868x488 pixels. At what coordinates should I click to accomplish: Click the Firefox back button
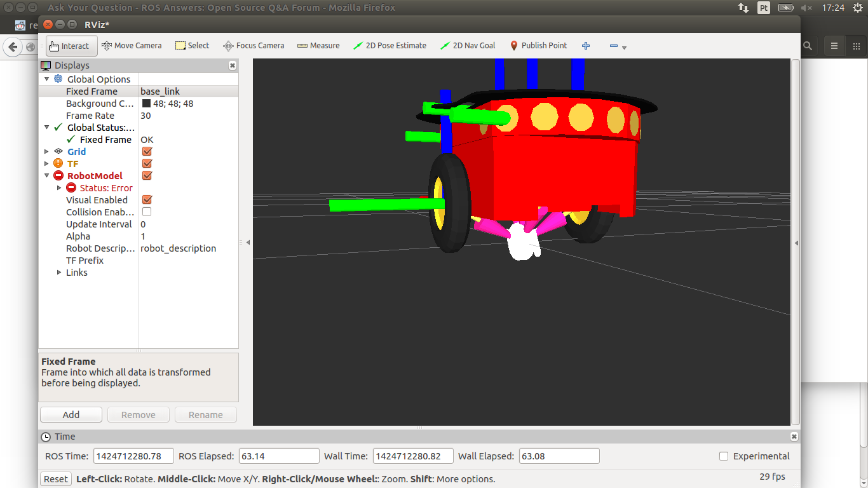click(x=13, y=46)
